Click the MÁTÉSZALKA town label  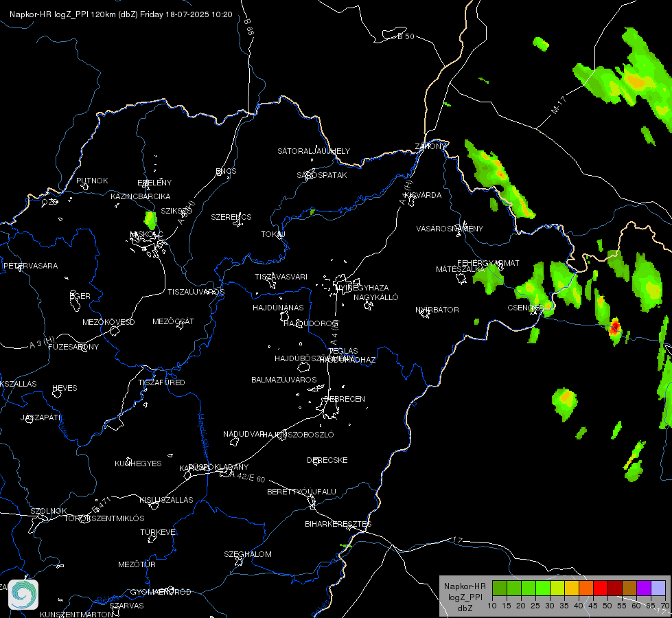[461, 269]
